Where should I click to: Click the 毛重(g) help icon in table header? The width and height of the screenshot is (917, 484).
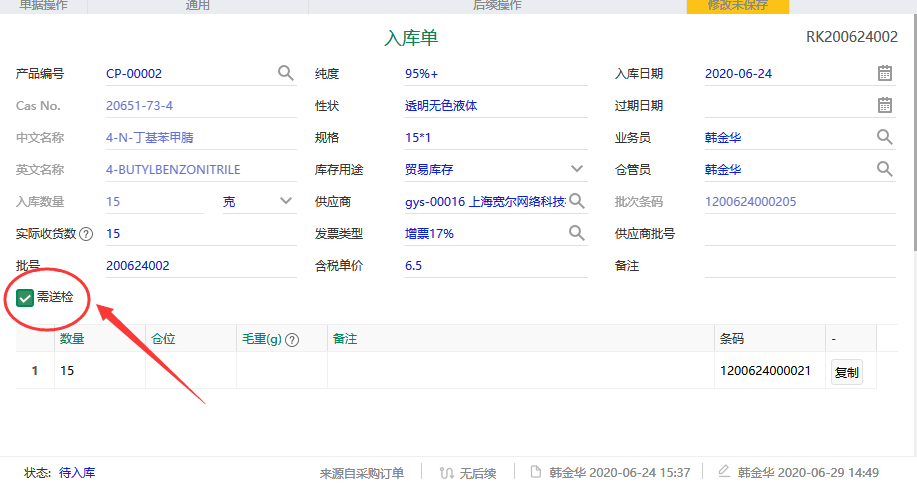click(292, 340)
